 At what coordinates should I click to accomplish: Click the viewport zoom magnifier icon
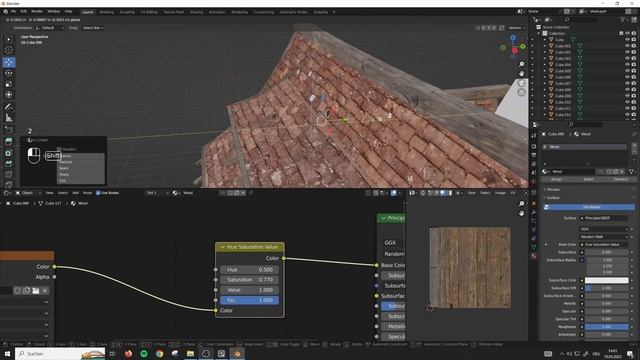click(x=521, y=64)
